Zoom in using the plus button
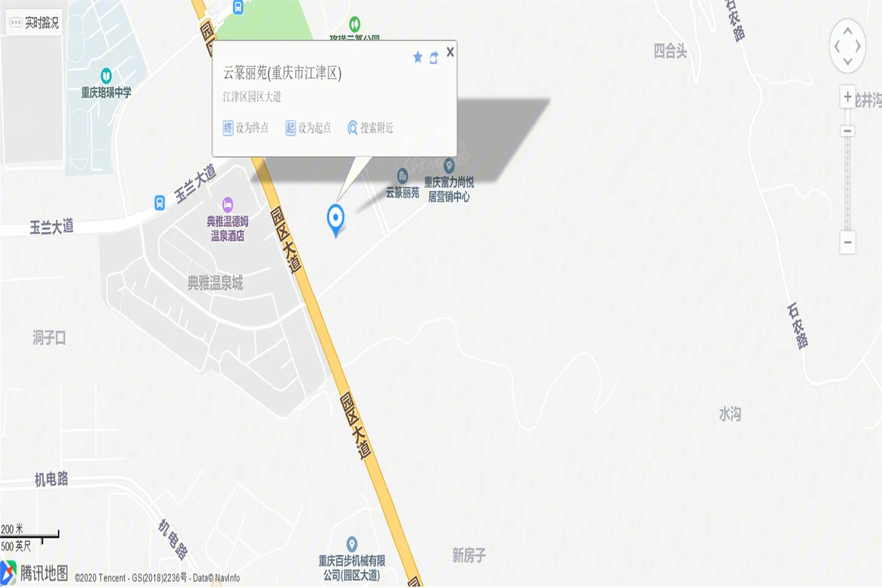Viewport: 882px width, 588px height. click(848, 97)
